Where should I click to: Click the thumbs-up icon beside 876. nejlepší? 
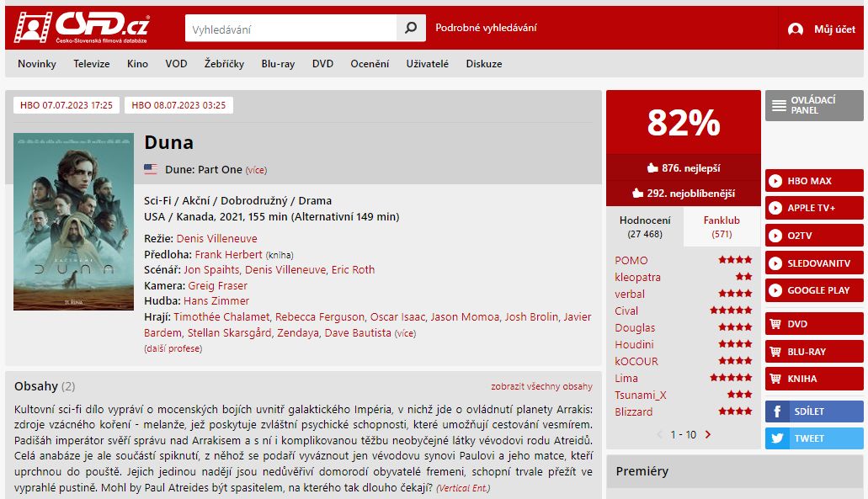652,167
